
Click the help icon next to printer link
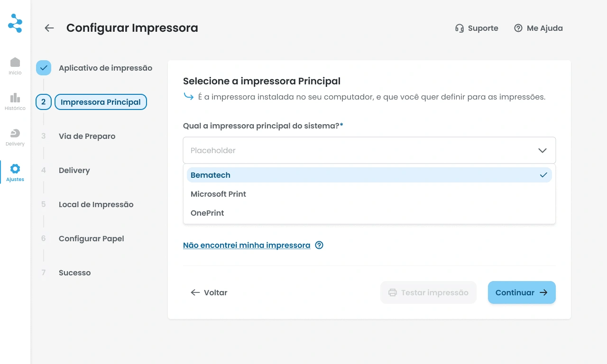[x=319, y=245]
